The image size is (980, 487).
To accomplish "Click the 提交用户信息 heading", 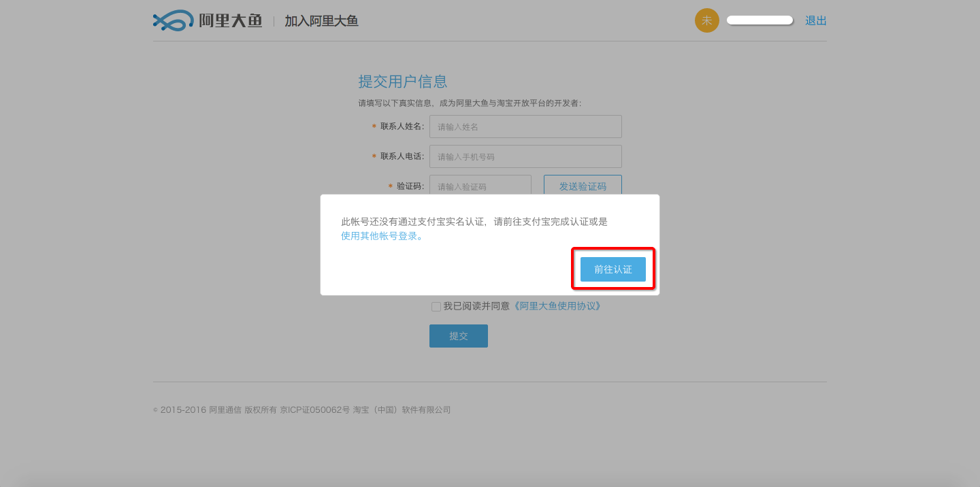I will pos(403,82).
